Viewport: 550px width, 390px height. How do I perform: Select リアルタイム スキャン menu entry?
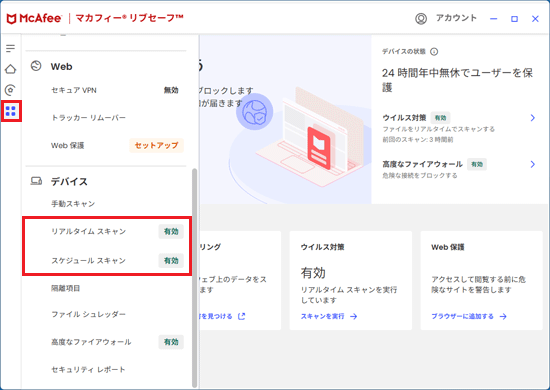click(x=88, y=231)
